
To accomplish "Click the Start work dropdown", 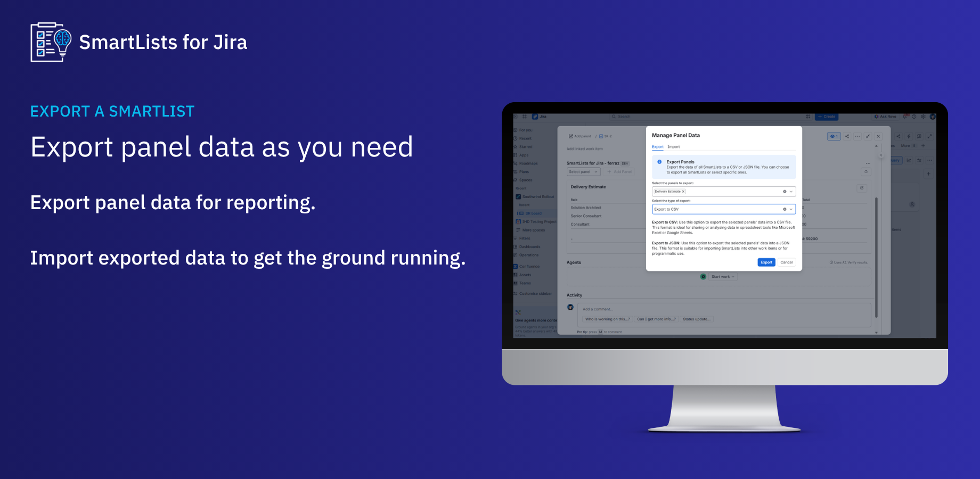I will (723, 277).
